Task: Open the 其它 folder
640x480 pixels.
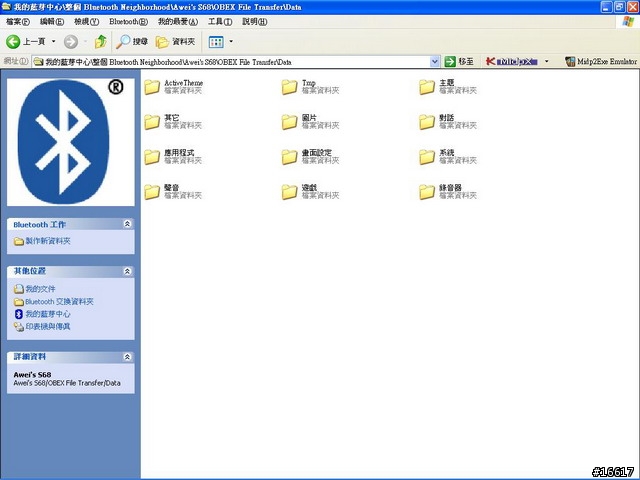Action: point(173,122)
